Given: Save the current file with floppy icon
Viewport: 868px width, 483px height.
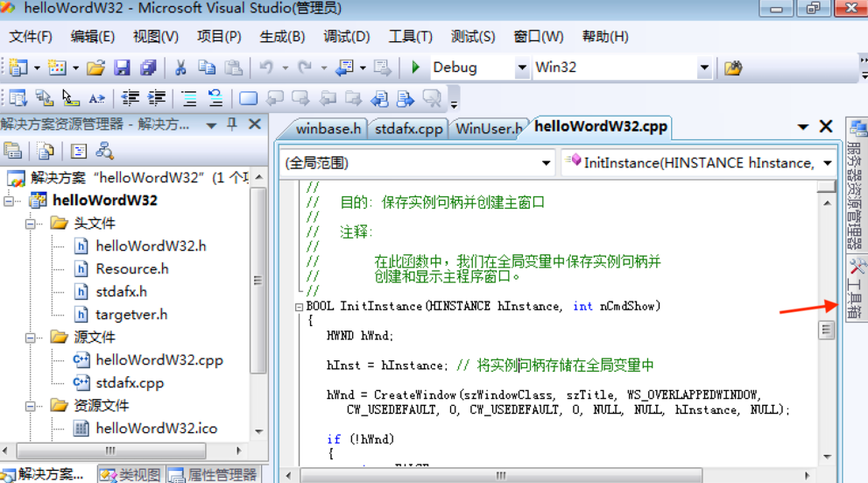Looking at the screenshot, I should click(x=122, y=67).
